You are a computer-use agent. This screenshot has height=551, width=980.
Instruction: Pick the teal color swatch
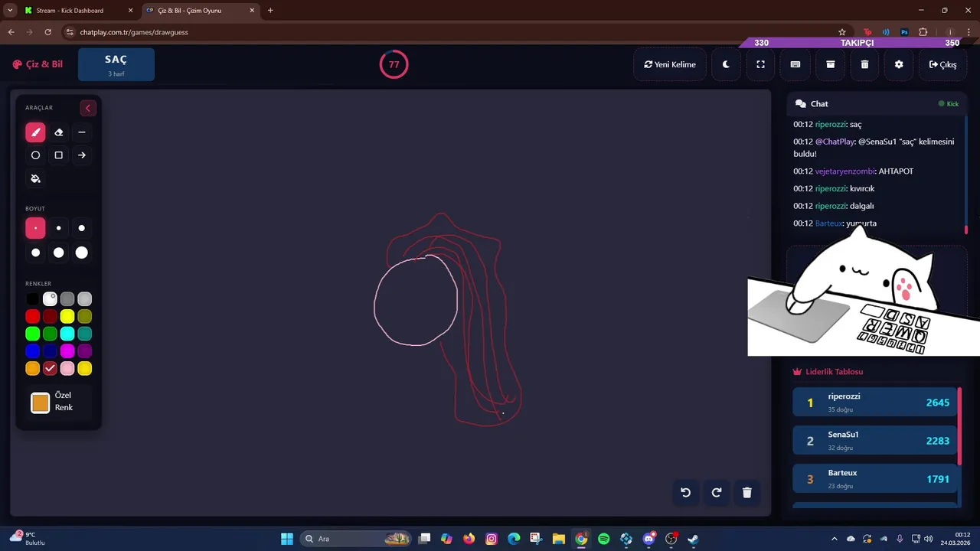click(x=85, y=334)
